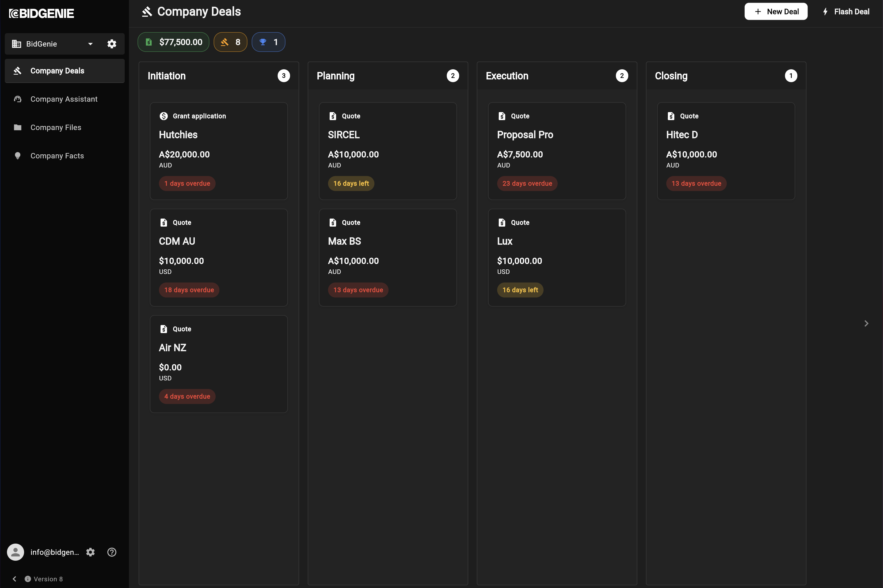Click the New Deal button
The image size is (883, 588).
click(776, 12)
